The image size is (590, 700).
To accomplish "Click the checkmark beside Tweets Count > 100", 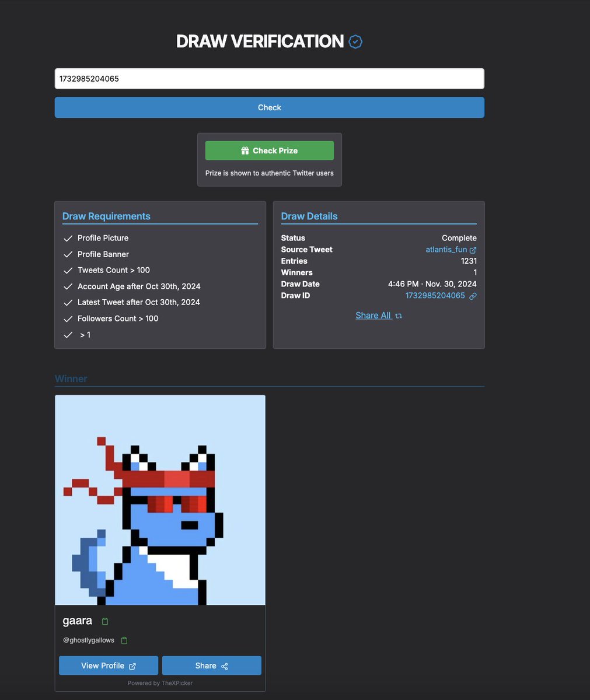I will tap(68, 270).
